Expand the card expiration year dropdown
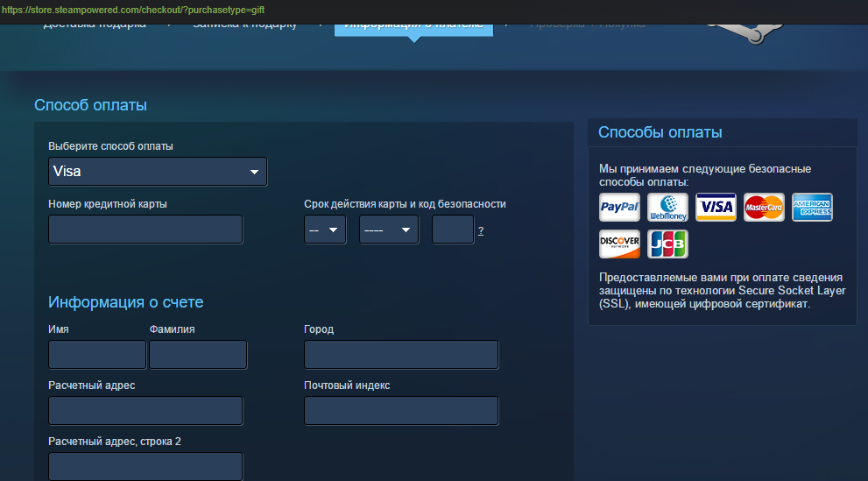This screenshot has width=868, height=481. pos(389,230)
